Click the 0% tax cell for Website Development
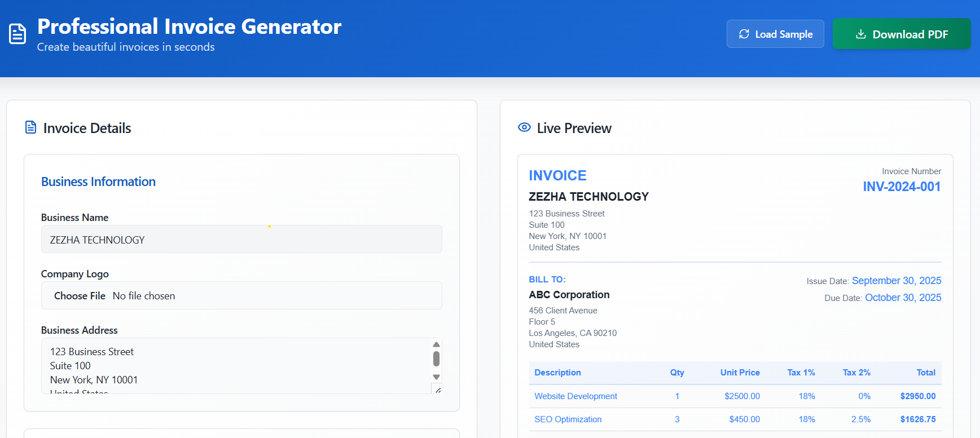Screen dimensions: 980x438 (864, 396)
